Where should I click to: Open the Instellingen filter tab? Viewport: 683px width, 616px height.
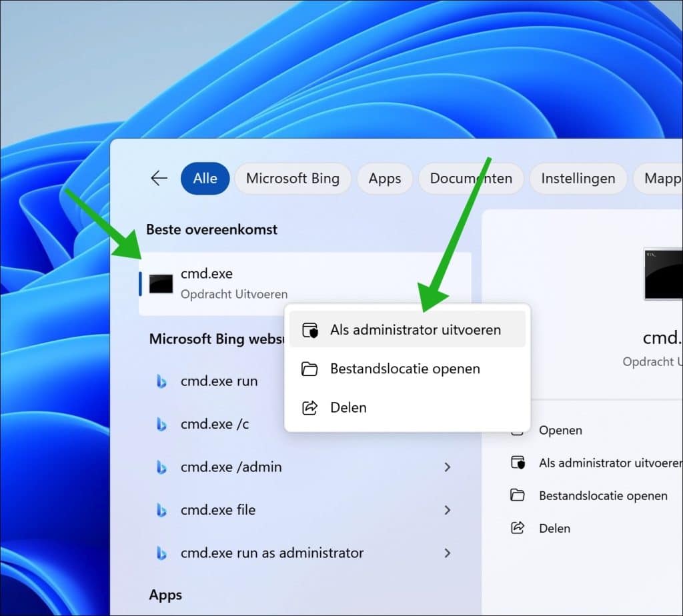tap(578, 179)
